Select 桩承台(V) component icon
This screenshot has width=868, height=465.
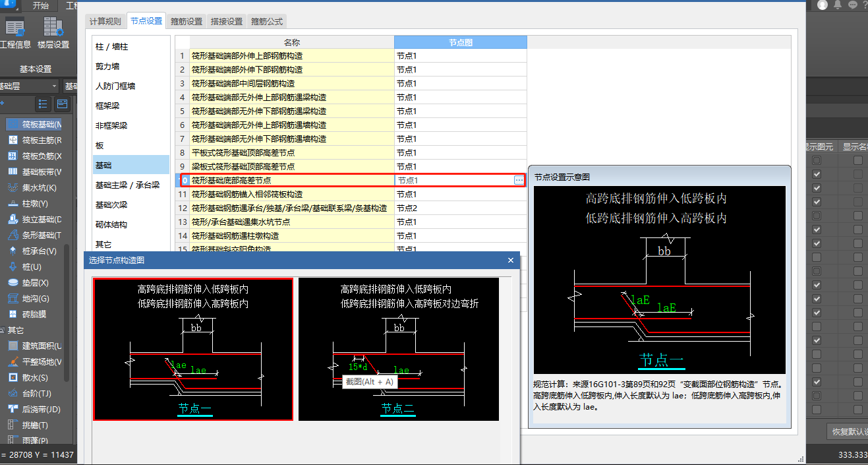[x=13, y=251]
